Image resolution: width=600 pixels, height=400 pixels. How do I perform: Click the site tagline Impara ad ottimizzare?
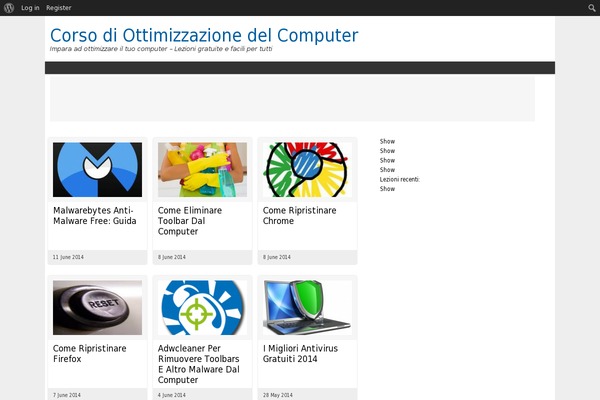[161, 49]
